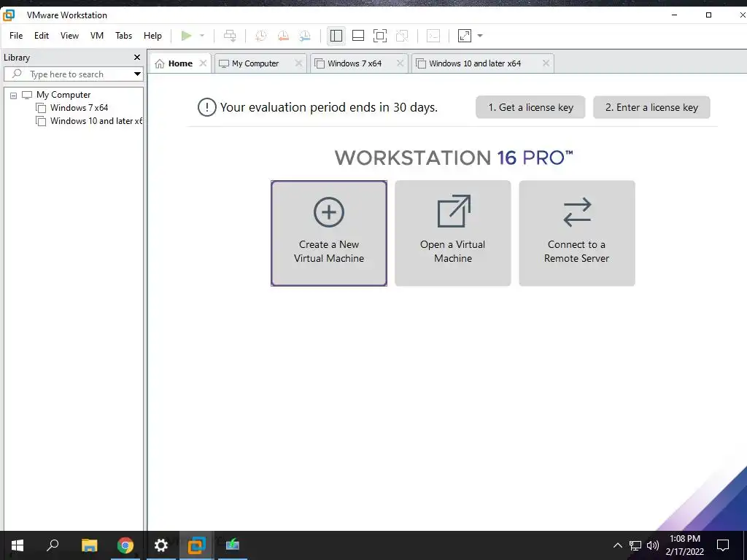
Task: Click the green Power On play button
Action: (x=186, y=36)
